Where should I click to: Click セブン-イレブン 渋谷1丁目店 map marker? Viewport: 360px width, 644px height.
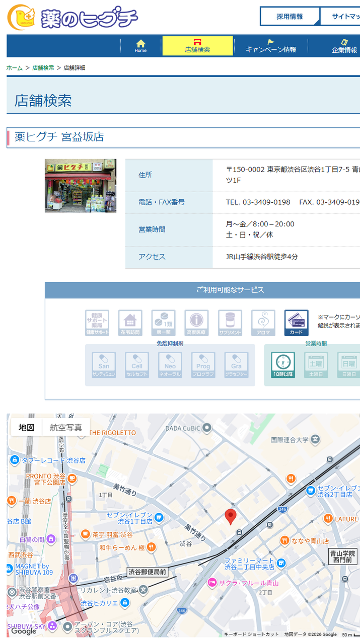click(x=159, y=517)
